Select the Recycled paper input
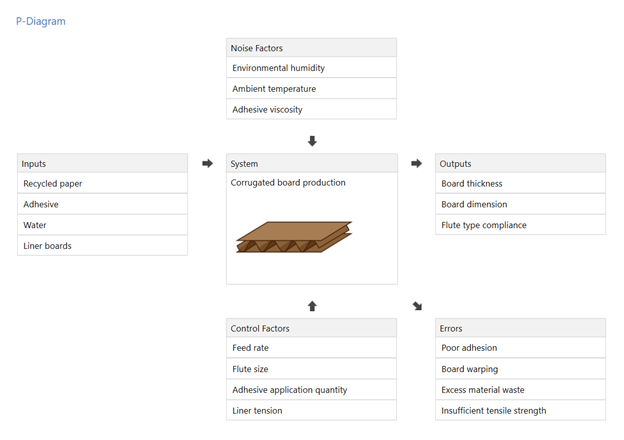This screenshot has height=440, width=624. coord(102,184)
